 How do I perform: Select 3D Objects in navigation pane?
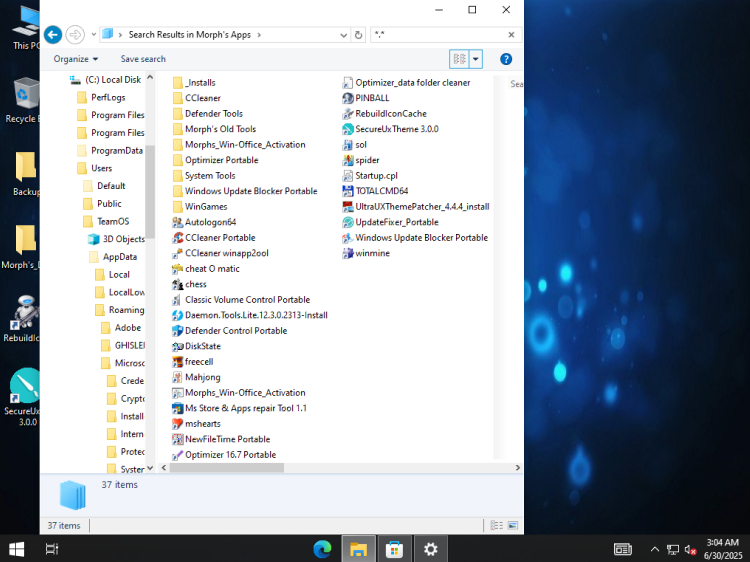[x=117, y=239]
